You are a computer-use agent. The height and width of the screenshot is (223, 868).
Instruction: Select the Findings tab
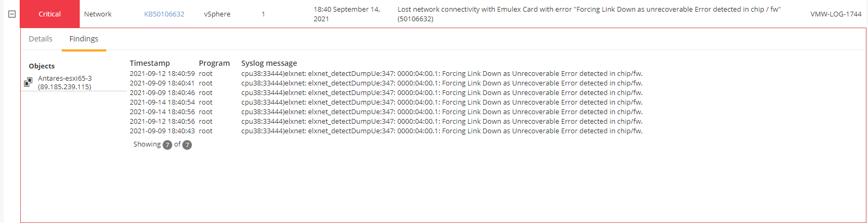tap(84, 39)
